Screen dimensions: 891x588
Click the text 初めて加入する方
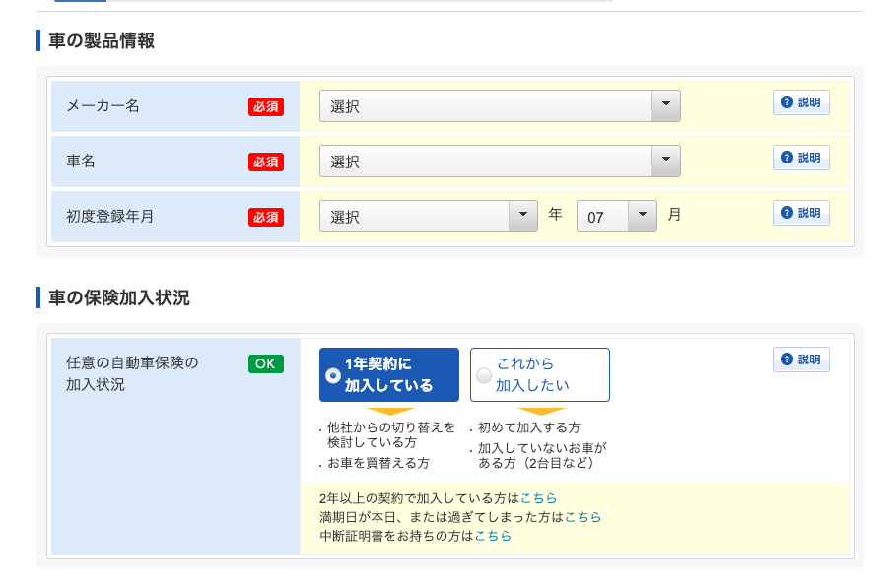(x=529, y=427)
